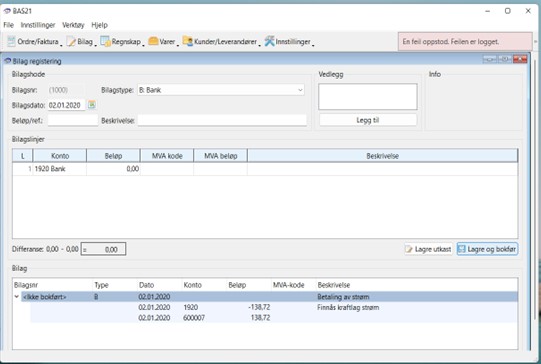The width and height of the screenshot is (541, 364).
Task: Click the Bilagsnr field showing (1000)
Action: (x=65, y=90)
